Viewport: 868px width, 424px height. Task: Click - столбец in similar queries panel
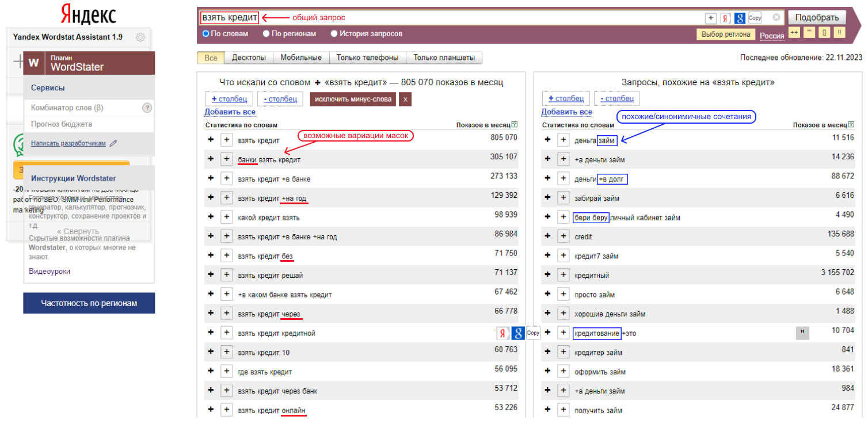point(617,98)
